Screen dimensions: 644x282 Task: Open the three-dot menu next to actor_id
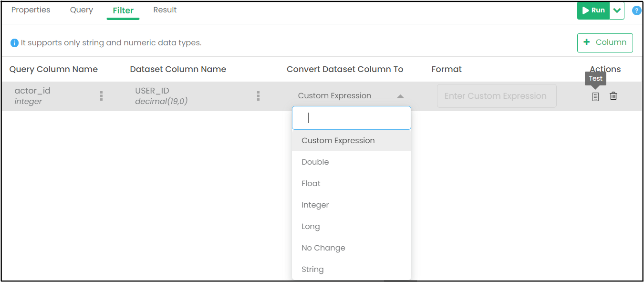pyautogui.click(x=101, y=96)
